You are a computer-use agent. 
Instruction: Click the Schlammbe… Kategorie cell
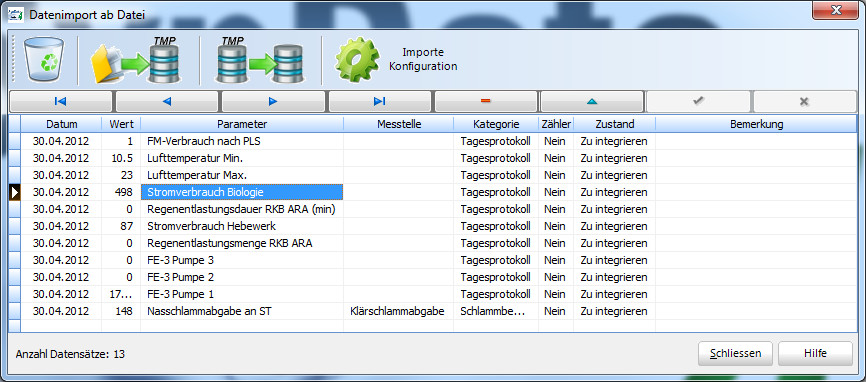(x=496, y=311)
